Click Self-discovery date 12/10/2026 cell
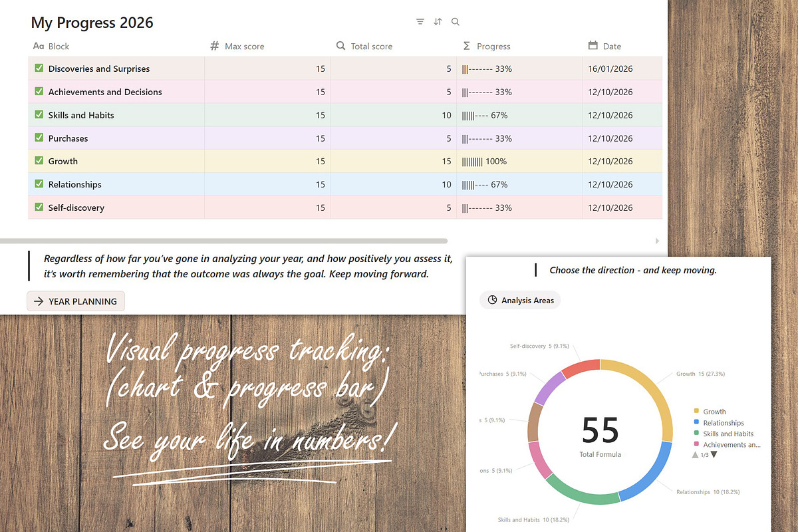The image size is (798, 532). pos(622,207)
